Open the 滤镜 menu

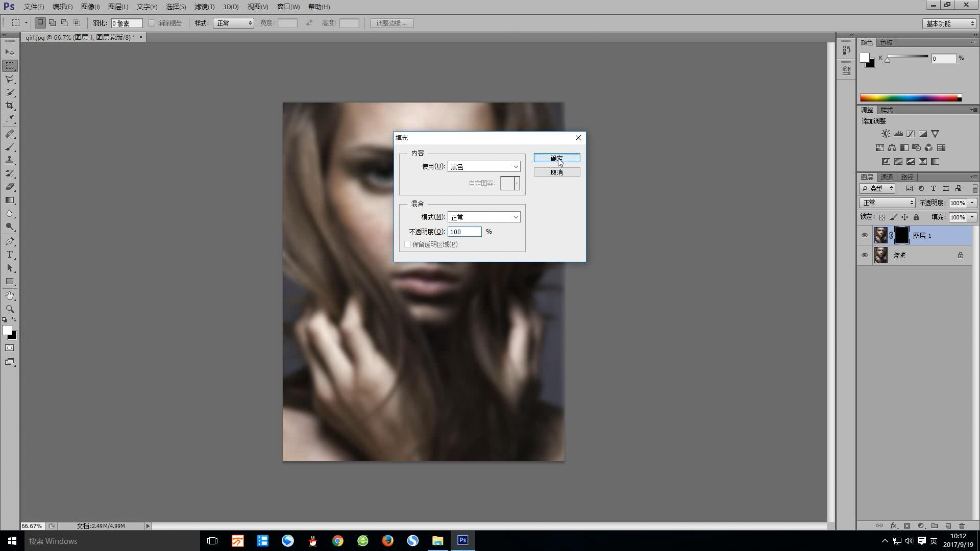pos(204,7)
